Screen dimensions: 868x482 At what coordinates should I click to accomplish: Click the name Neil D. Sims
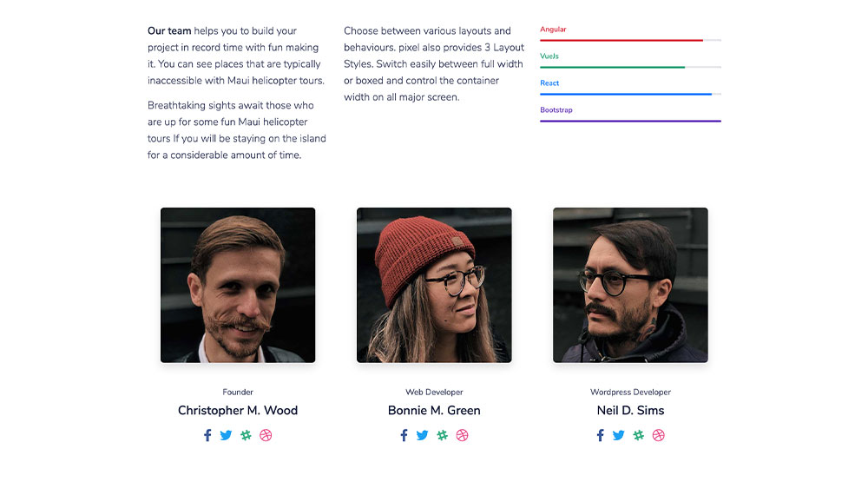click(x=630, y=411)
